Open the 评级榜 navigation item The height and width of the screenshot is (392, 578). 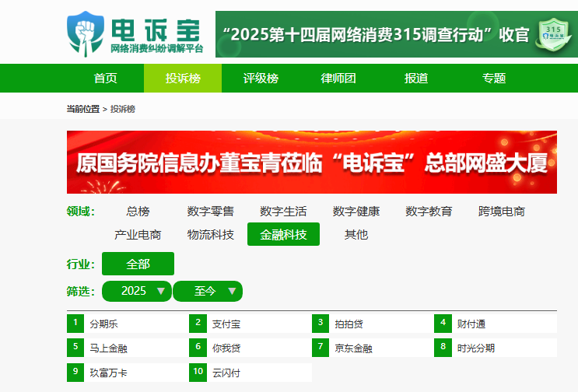tap(261, 78)
